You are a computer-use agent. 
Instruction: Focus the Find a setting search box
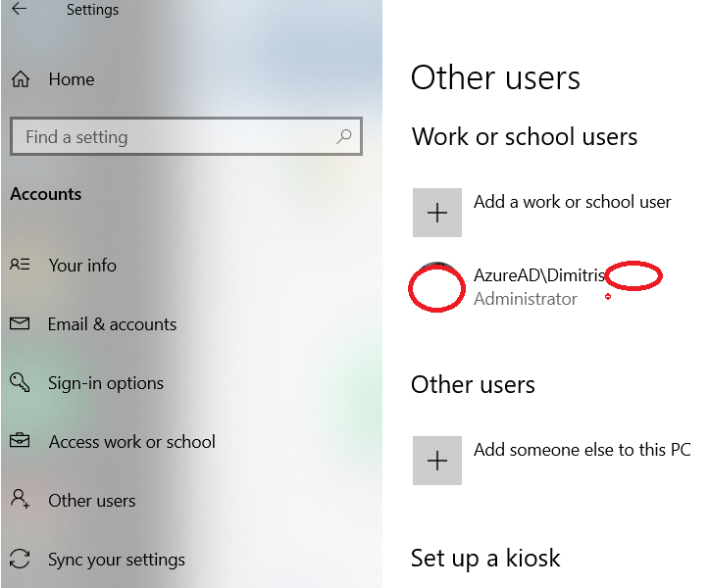pyautogui.click(x=186, y=136)
